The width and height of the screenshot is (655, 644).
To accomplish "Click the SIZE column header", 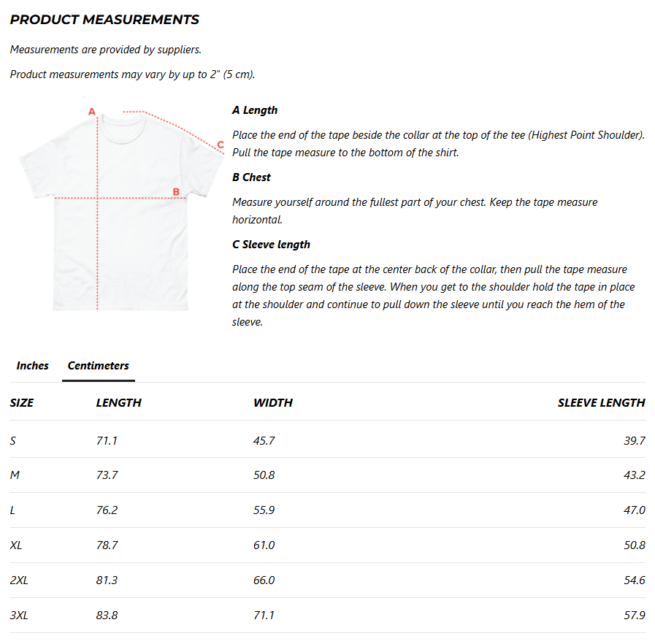I will coord(22,402).
